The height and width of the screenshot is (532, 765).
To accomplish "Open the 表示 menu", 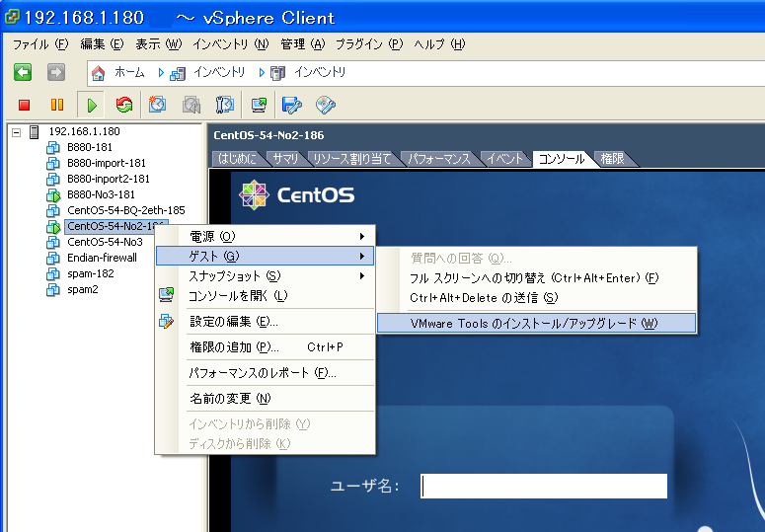I will (x=159, y=44).
